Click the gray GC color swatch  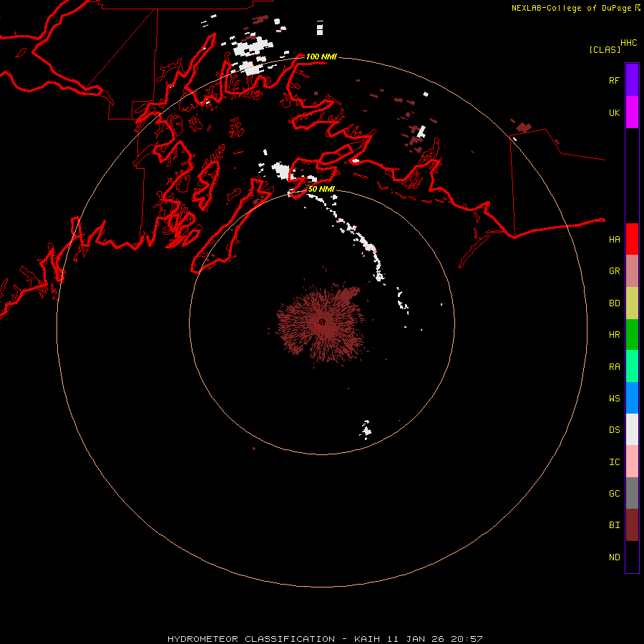point(632,493)
